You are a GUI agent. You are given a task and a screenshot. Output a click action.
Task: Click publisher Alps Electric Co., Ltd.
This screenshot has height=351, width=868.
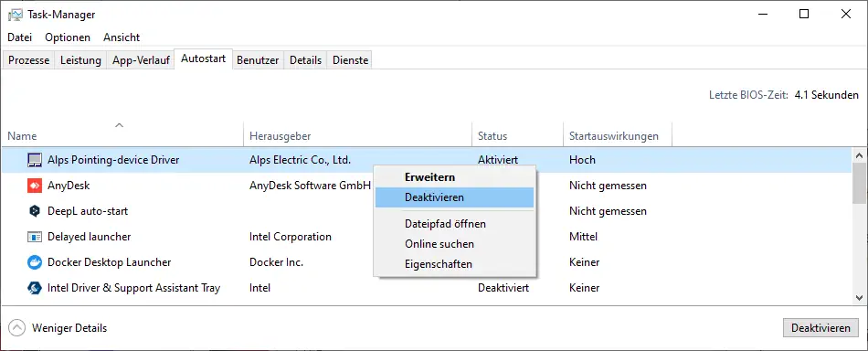point(300,160)
